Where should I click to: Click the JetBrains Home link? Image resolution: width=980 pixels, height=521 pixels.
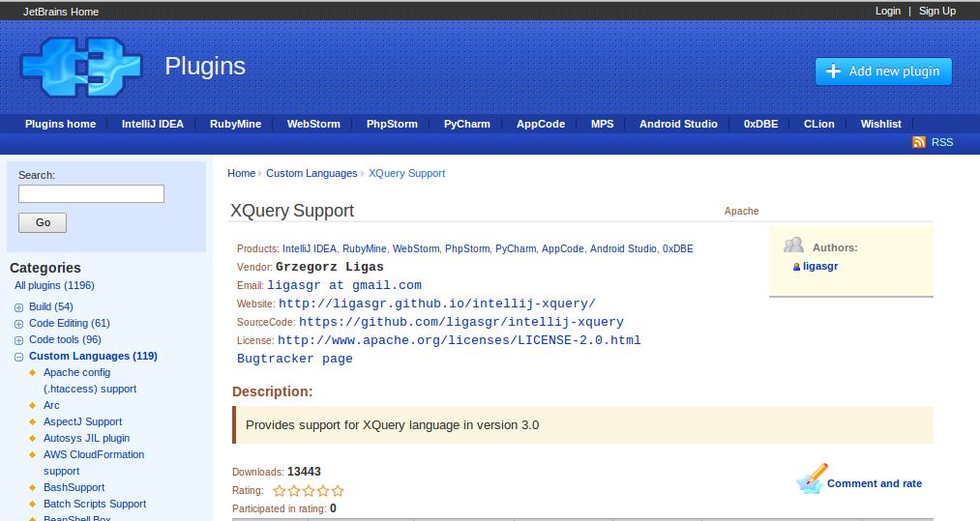click(61, 12)
